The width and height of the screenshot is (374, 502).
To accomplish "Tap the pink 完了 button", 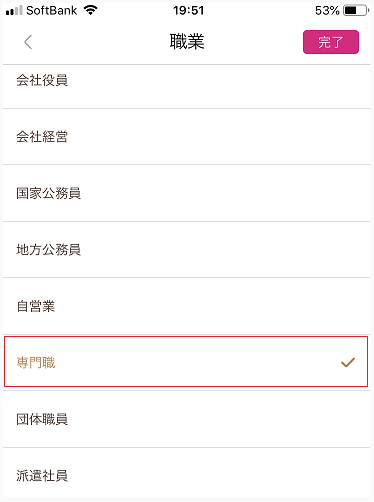I will (331, 42).
